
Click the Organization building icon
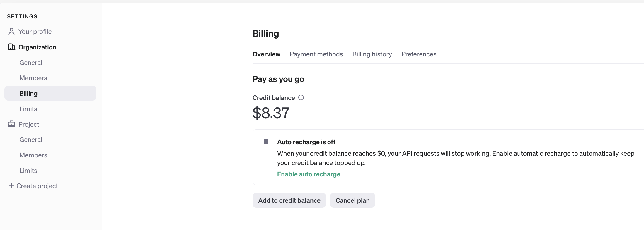point(11,47)
